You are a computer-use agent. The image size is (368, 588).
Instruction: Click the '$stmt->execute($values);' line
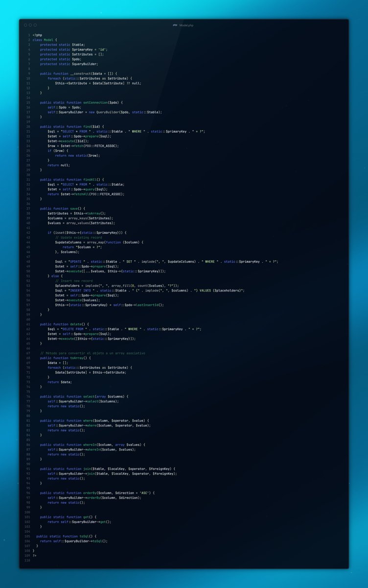click(x=77, y=300)
